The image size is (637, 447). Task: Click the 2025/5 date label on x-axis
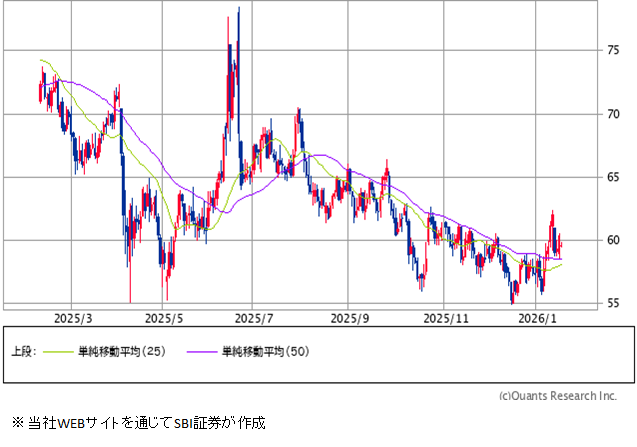coord(163,317)
